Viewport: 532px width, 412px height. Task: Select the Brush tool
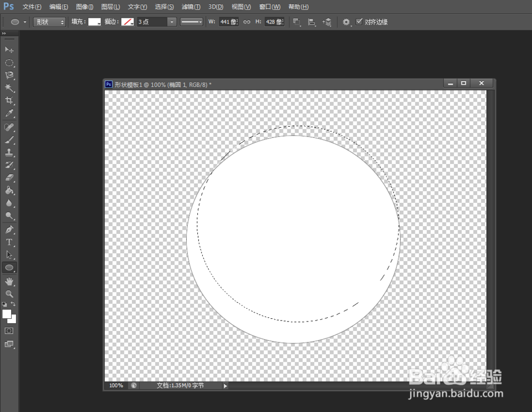click(x=9, y=140)
